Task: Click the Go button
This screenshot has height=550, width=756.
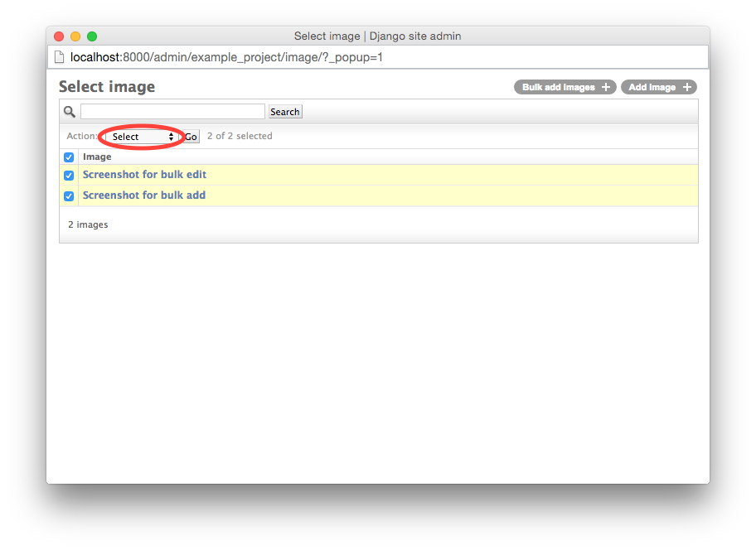Action: click(191, 137)
